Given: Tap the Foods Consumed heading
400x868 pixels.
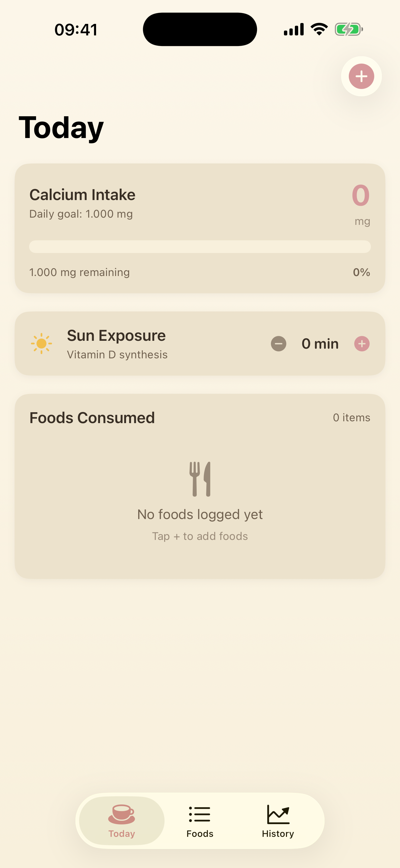Looking at the screenshot, I should click(92, 418).
